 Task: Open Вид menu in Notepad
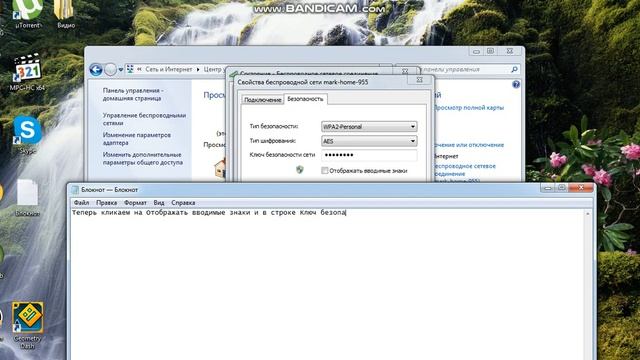pyautogui.click(x=159, y=203)
